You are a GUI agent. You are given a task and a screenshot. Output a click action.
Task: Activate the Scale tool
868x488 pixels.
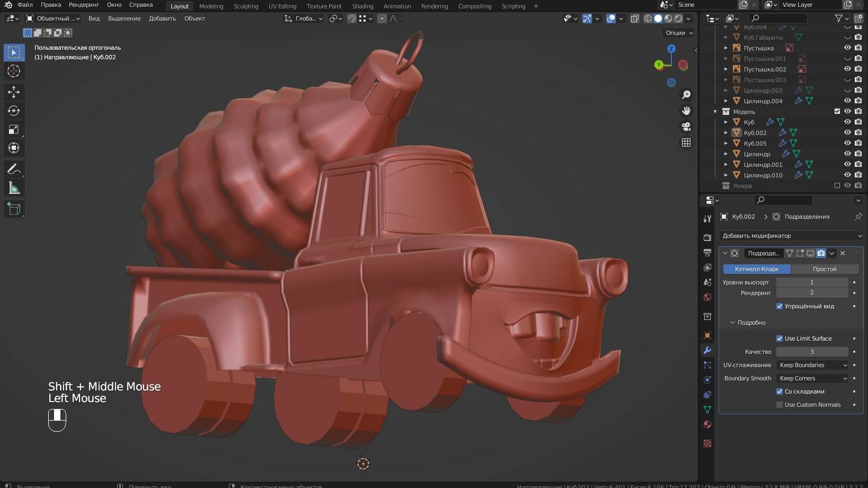[14, 129]
